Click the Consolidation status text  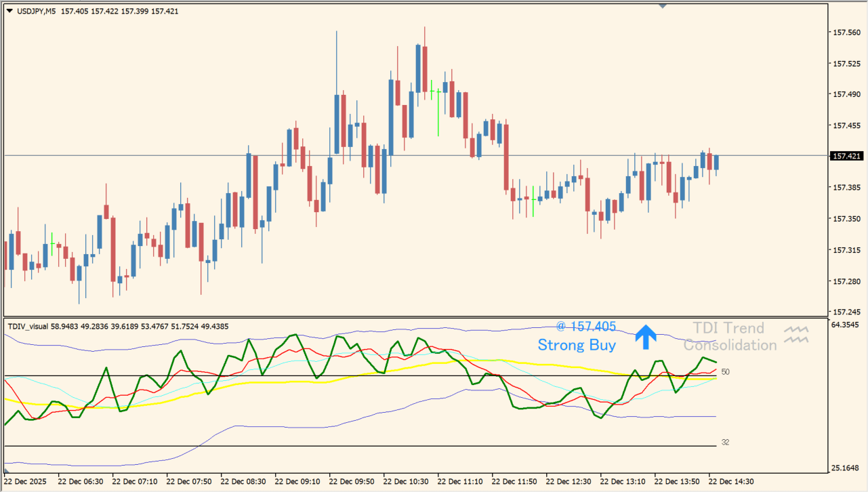[x=730, y=346]
